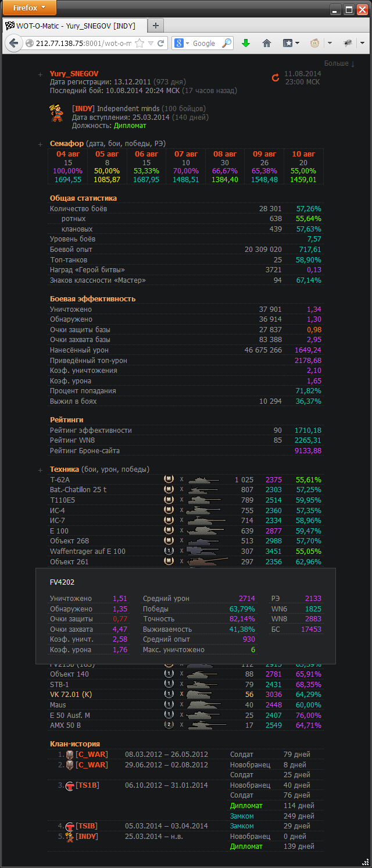This screenshot has height=868, width=372.
Task: Expand the plus beside Yury_SNEGOV
Action: pyautogui.click(x=40, y=74)
